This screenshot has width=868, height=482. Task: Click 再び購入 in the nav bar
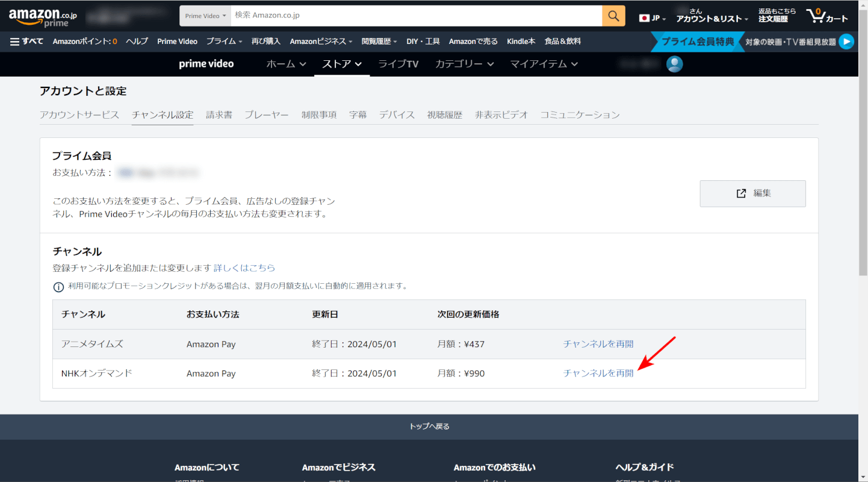pyautogui.click(x=266, y=42)
